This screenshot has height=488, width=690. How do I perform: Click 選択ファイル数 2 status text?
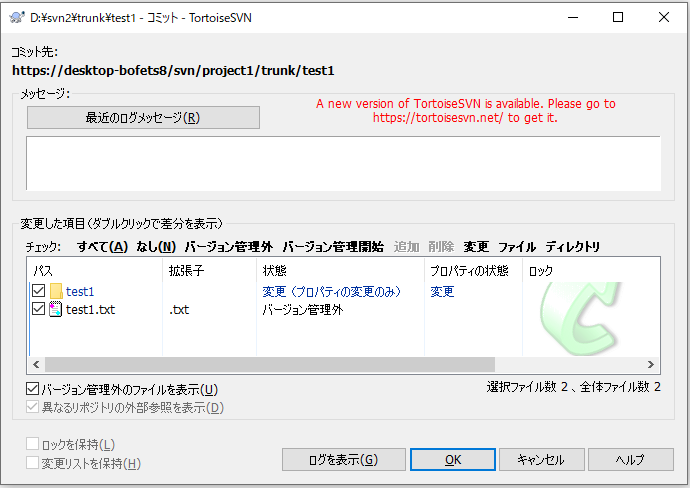[x=527, y=387]
